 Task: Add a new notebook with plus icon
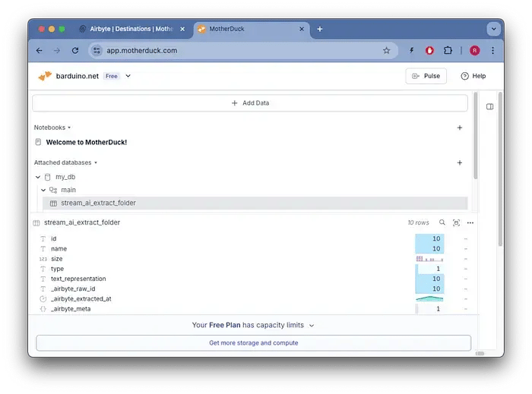[x=459, y=128]
